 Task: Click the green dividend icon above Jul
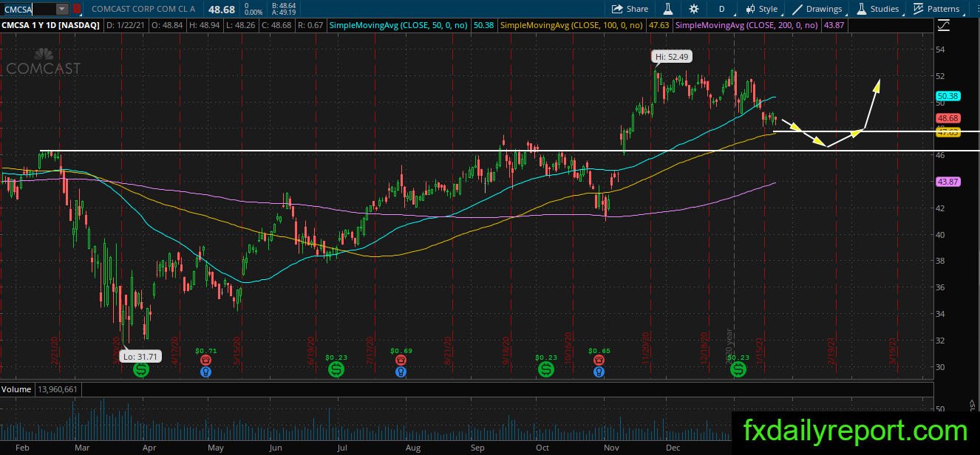336,368
